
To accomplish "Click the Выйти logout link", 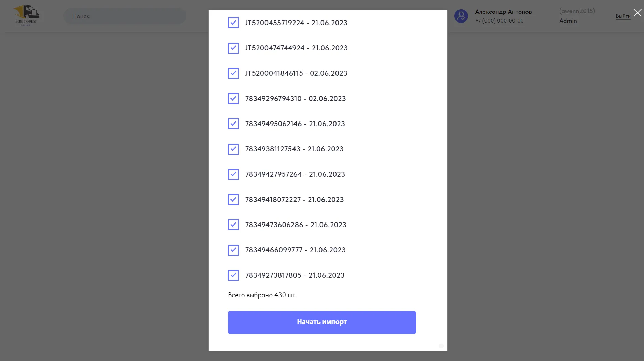I will coord(623,16).
